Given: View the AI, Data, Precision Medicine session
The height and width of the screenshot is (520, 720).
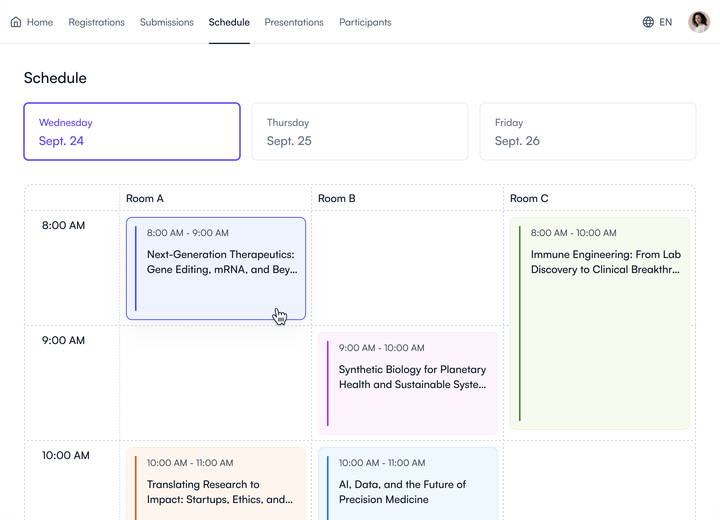Looking at the screenshot, I should tap(408, 483).
